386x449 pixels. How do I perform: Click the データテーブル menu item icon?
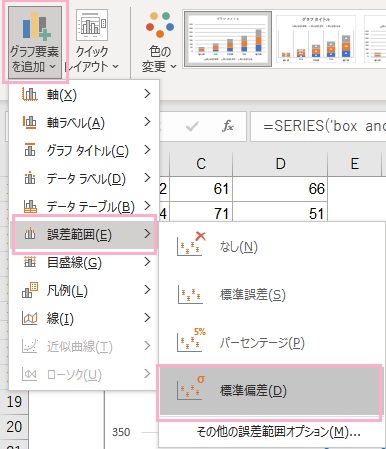(x=30, y=206)
